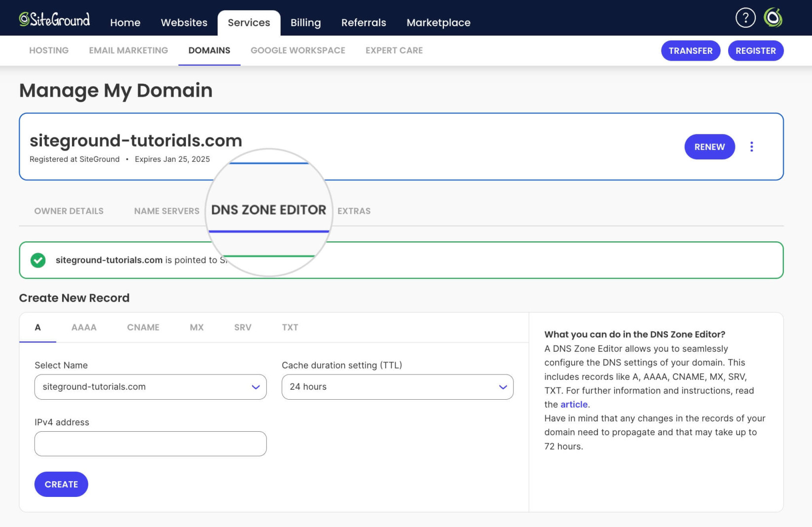
Task: Open the DNS Zone Editor tab
Action: coord(268,210)
